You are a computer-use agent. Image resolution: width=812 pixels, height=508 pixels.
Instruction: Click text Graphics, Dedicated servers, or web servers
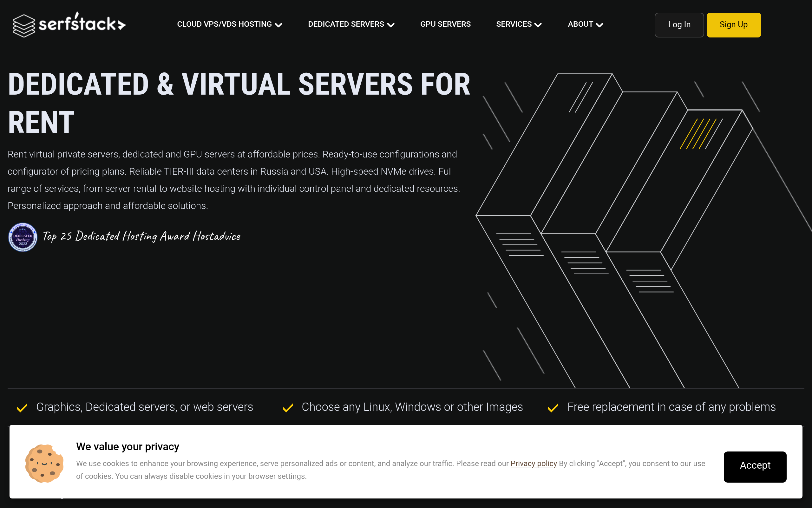tap(145, 407)
